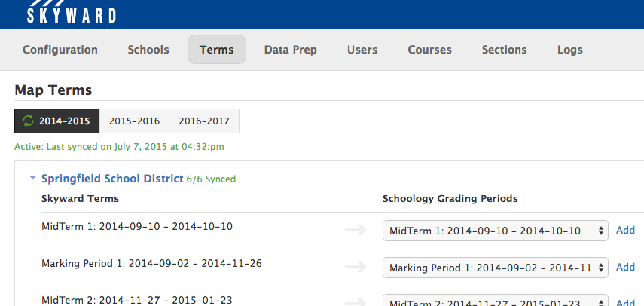Click Springfield School District link
The width and height of the screenshot is (644, 306).
click(x=112, y=179)
